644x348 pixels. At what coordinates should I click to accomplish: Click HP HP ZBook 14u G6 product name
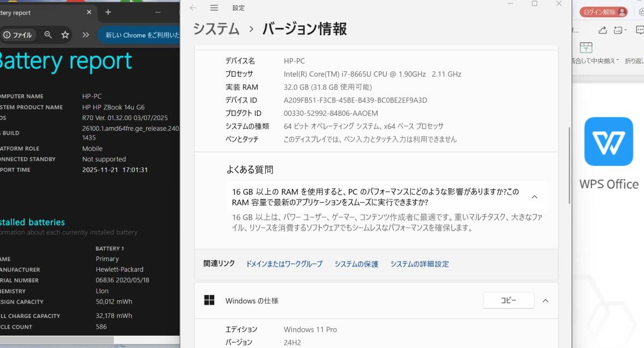pos(113,107)
